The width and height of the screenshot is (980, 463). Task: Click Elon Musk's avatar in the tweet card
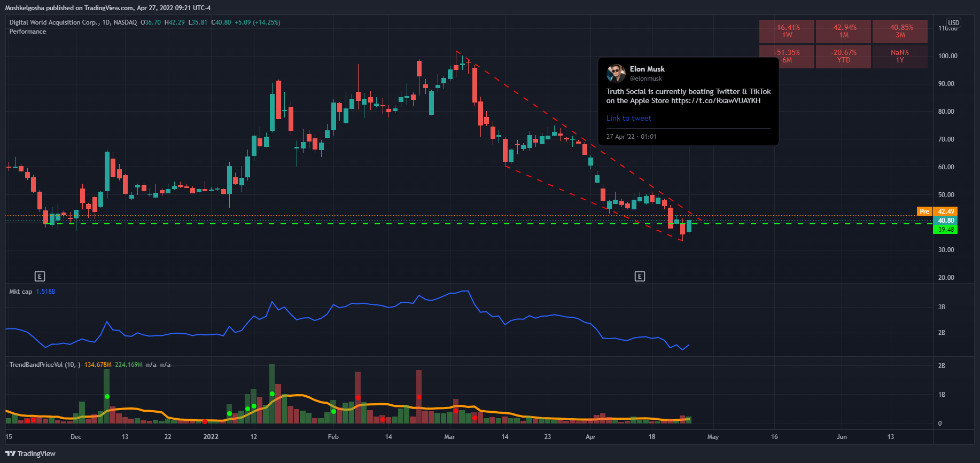pyautogui.click(x=616, y=73)
